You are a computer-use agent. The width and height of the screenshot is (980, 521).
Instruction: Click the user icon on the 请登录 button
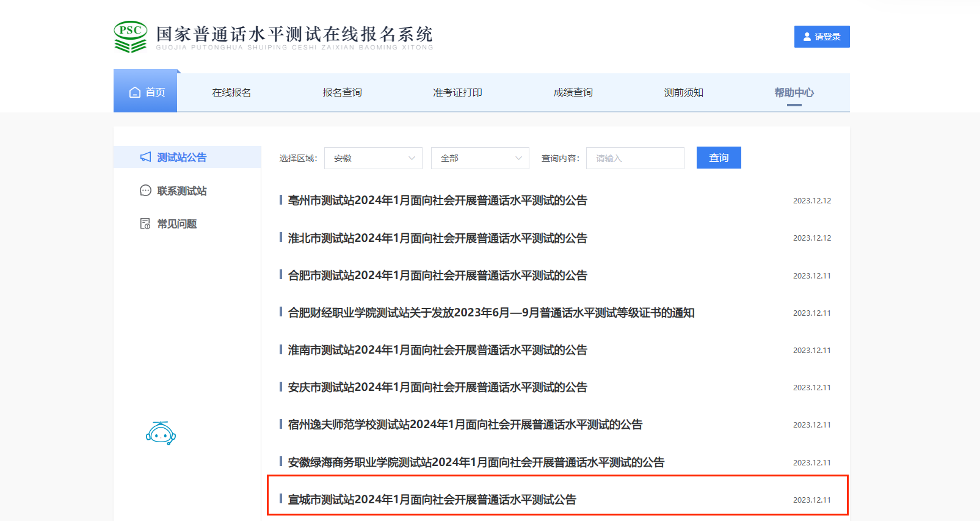(807, 37)
